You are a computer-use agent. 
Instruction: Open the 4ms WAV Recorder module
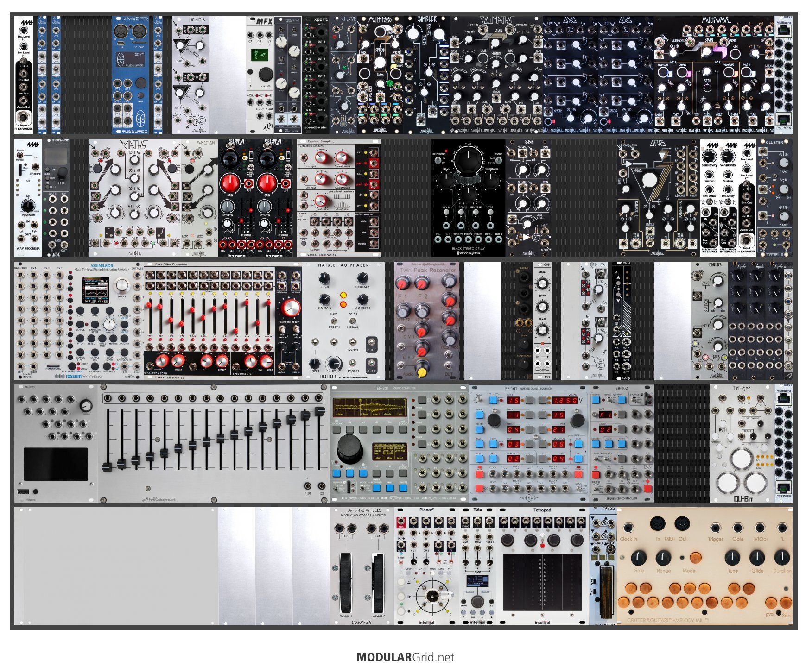click(28, 198)
